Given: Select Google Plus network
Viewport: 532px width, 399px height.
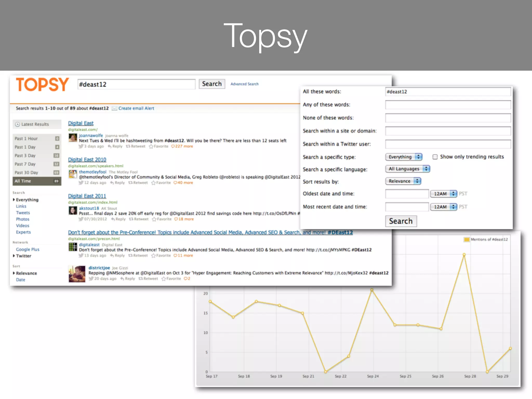Looking at the screenshot, I should (28, 249).
